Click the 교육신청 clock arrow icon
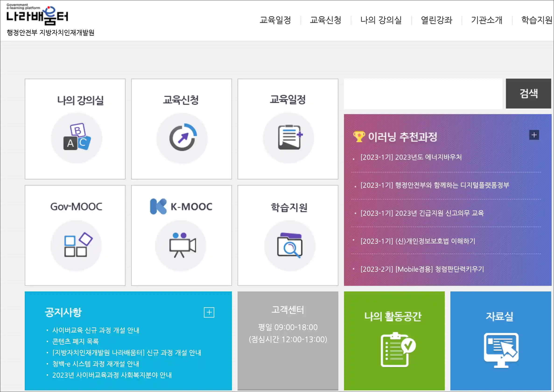Screen dimensions: 554x392 click(182, 138)
